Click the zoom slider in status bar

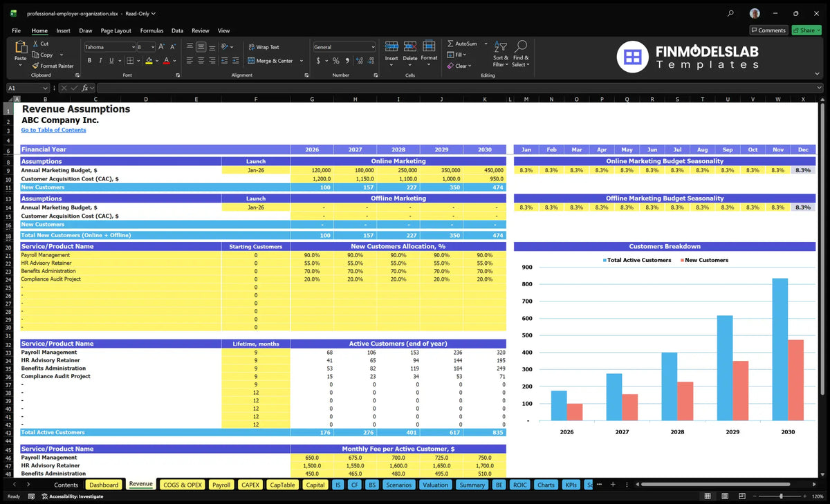tap(780, 496)
